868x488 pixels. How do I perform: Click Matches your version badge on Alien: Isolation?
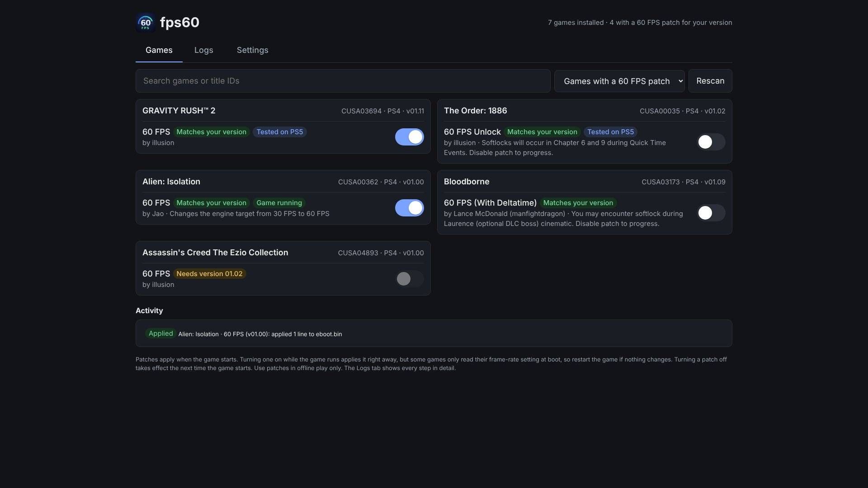[211, 203]
